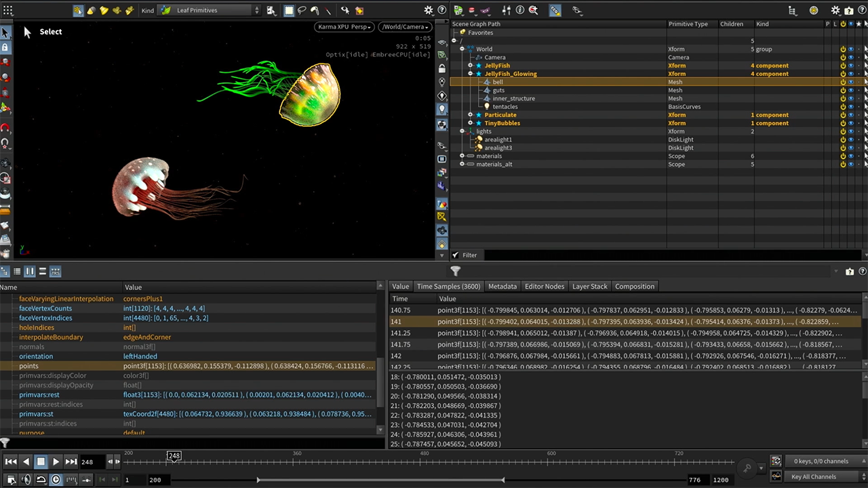
Task: Toggle activation power icon for Camera row
Action: [843, 58]
